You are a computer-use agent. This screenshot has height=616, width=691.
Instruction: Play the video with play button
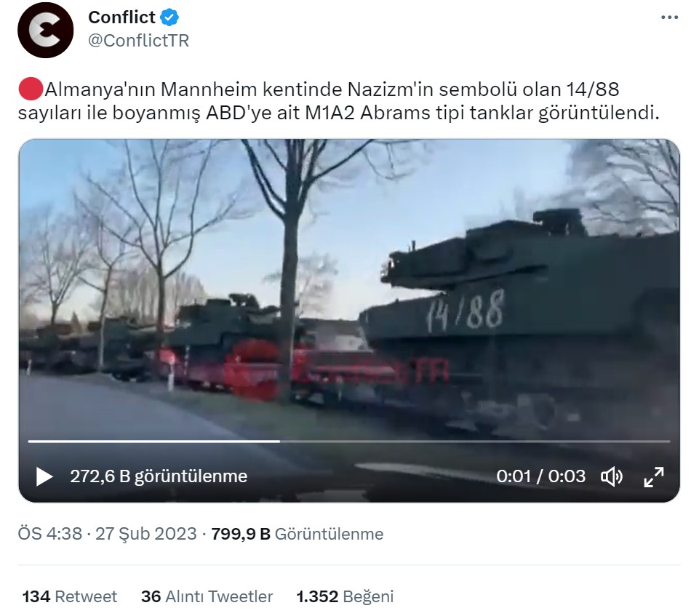pos(44,476)
